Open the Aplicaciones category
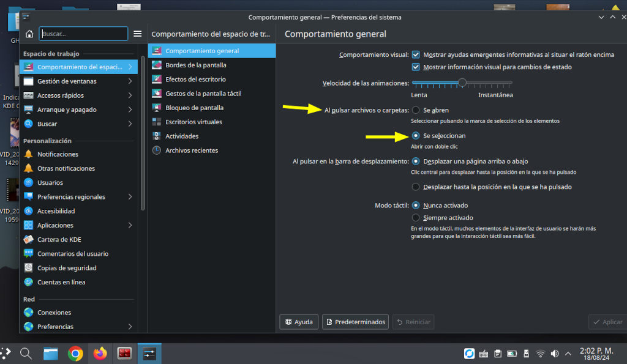The width and height of the screenshot is (627, 364). 78,225
